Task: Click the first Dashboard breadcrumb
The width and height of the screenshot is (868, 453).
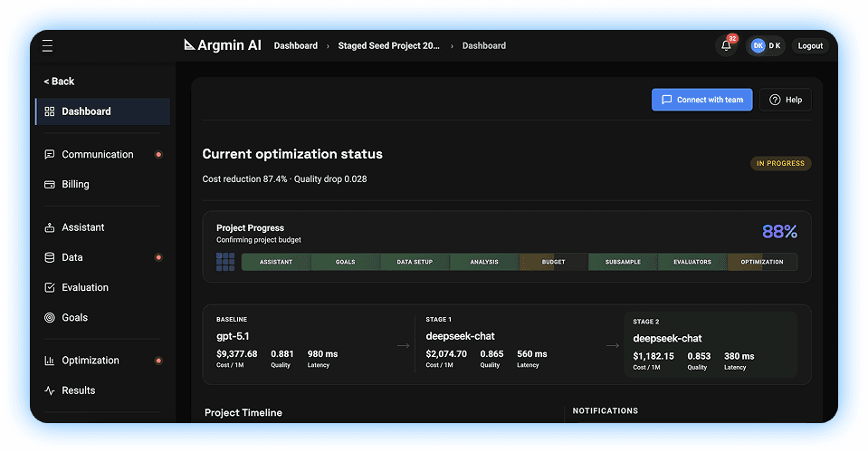Action: (296, 46)
